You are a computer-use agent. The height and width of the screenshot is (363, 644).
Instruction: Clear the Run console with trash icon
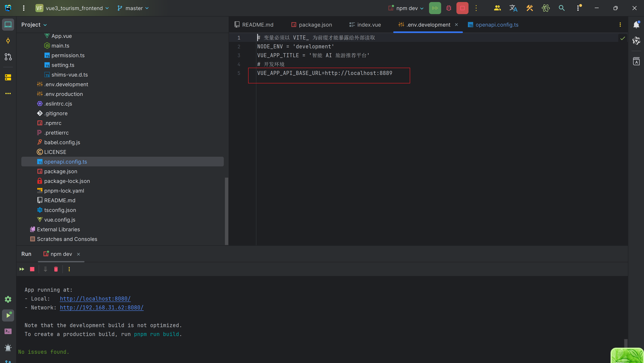click(56, 269)
